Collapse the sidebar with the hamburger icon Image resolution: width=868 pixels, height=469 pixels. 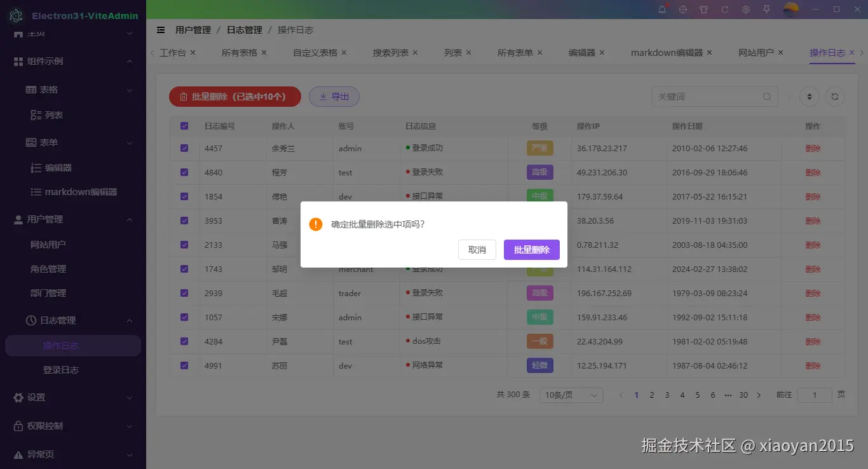point(161,30)
